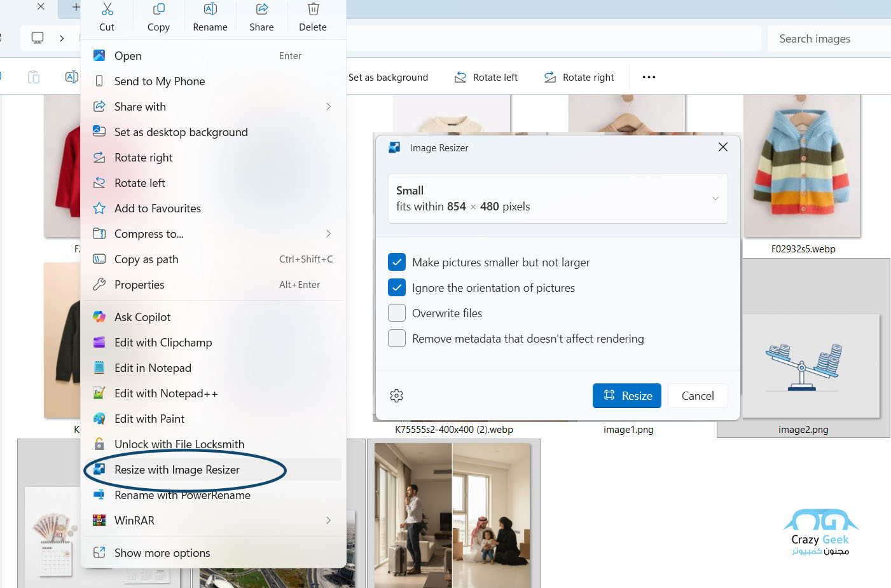Click the Cut icon in context menu
This screenshot has width=891, height=588.
click(x=107, y=10)
